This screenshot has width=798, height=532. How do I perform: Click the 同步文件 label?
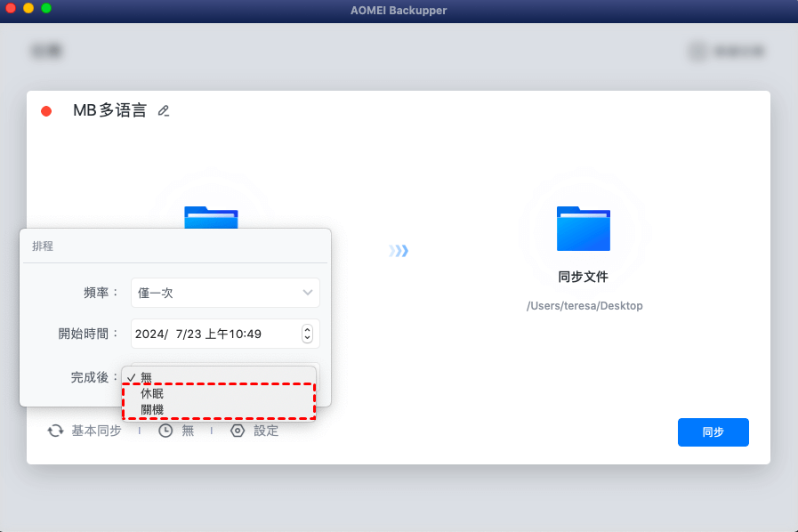(584, 277)
